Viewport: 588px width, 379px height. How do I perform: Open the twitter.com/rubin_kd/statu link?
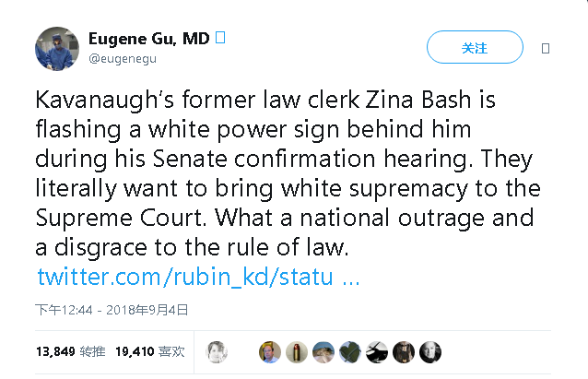coord(198,277)
